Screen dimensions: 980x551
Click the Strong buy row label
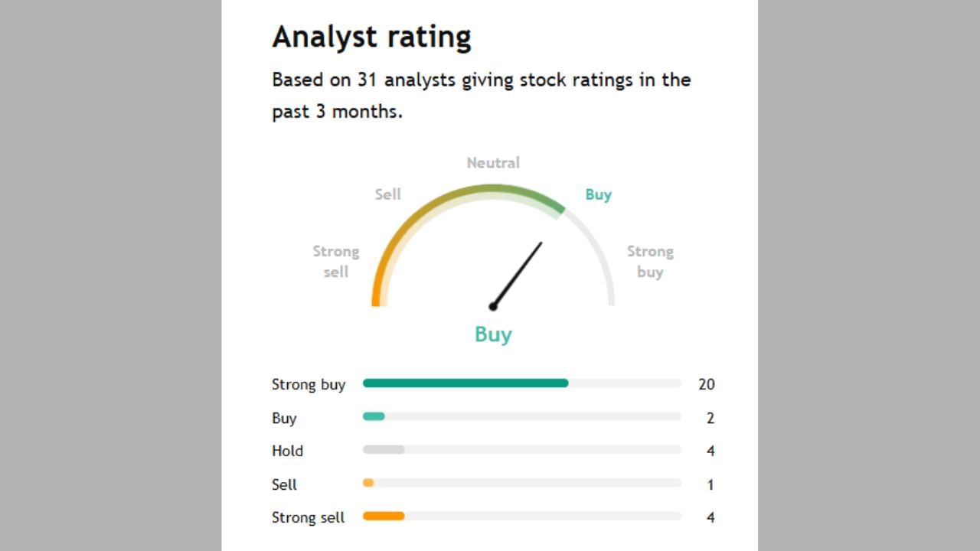(x=309, y=384)
